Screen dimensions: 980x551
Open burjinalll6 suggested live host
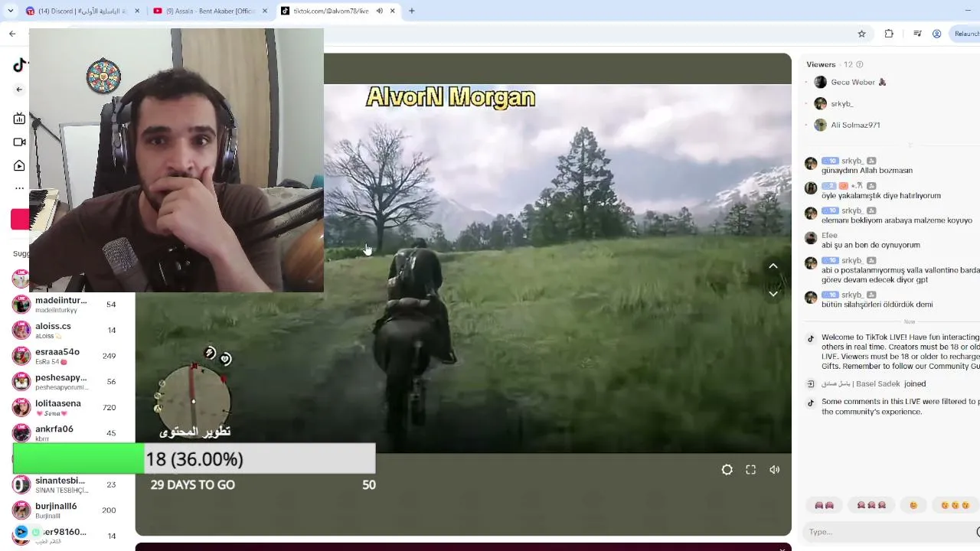65,510
